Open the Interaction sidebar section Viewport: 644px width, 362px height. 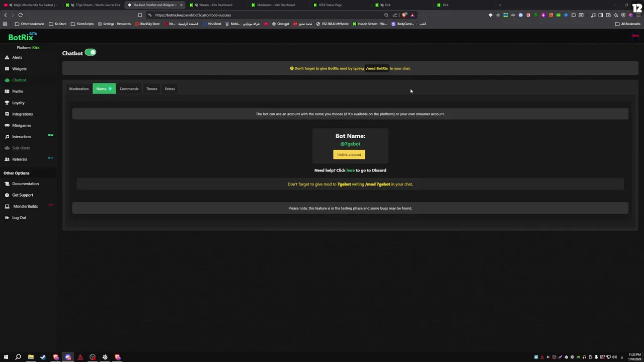pos(21,137)
